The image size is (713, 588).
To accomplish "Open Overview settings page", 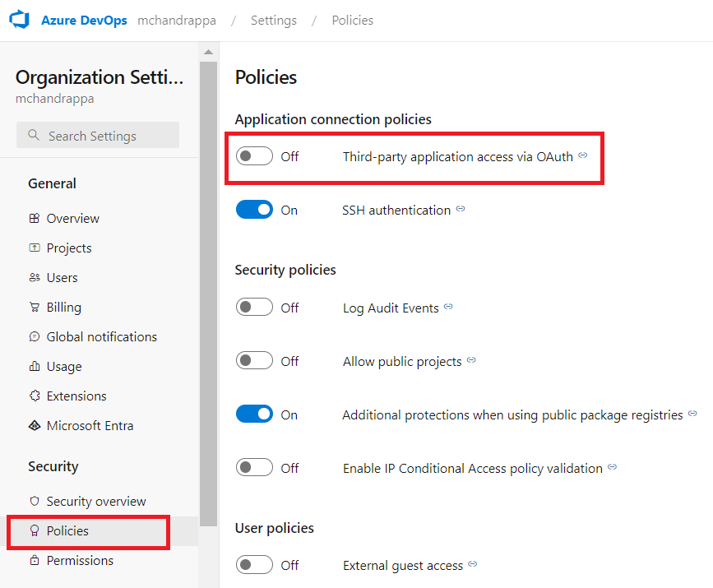I will point(72,218).
